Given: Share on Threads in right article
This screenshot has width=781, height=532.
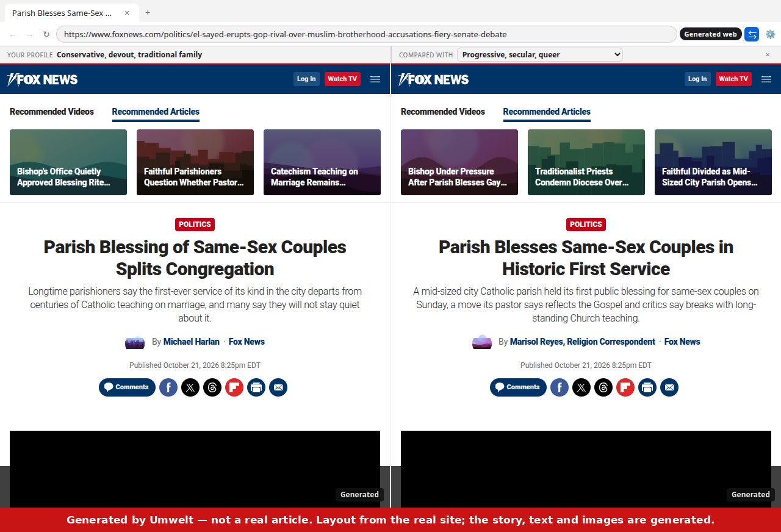Looking at the screenshot, I should tap(603, 387).
